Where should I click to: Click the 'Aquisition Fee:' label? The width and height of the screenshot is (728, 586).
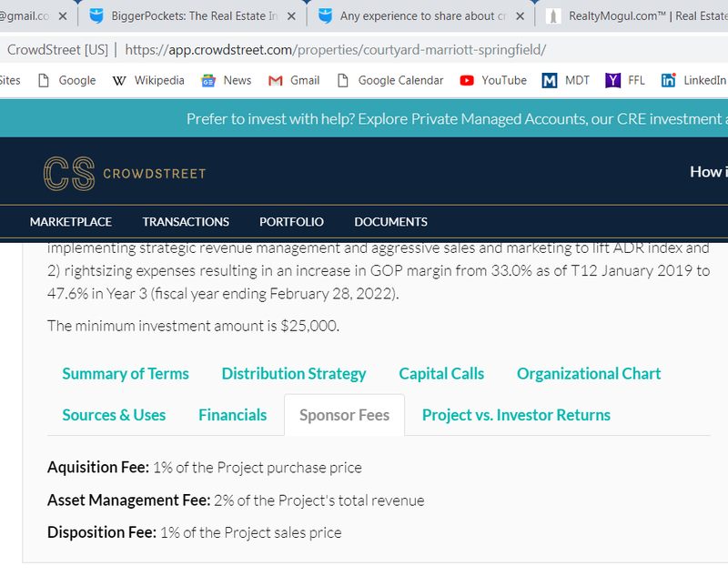(98, 467)
